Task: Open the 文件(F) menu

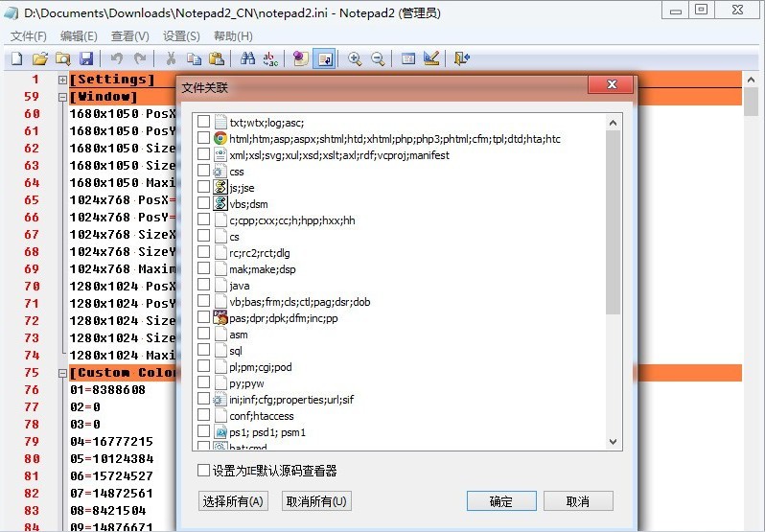Action: [29, 36]
